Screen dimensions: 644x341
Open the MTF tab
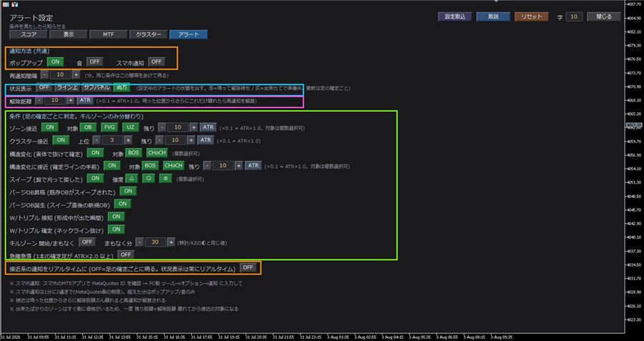pos(109,34)
